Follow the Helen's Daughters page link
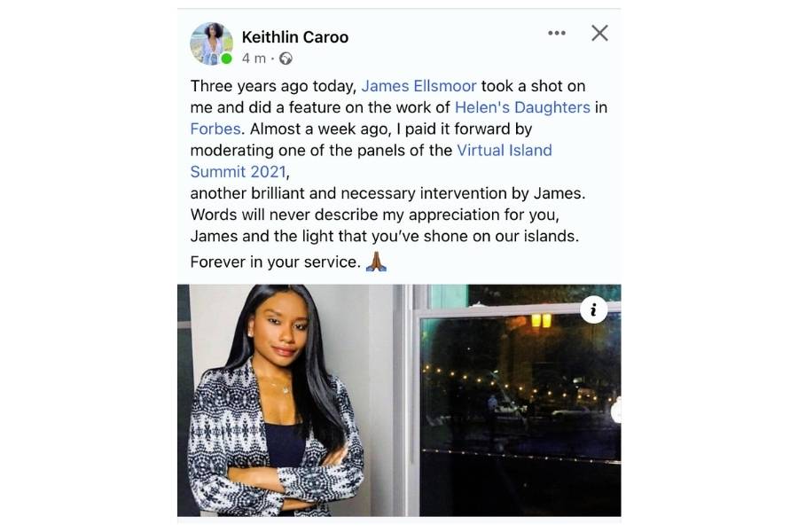This screenshot has width=798, height=532. coord(522,107)
